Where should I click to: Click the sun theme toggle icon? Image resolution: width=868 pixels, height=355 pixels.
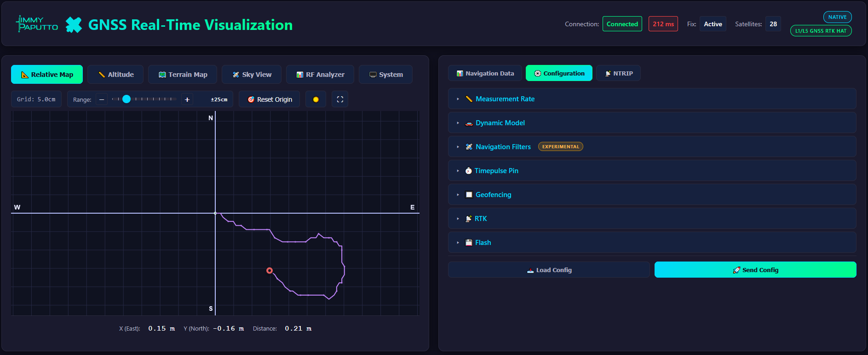pos(316,99)
